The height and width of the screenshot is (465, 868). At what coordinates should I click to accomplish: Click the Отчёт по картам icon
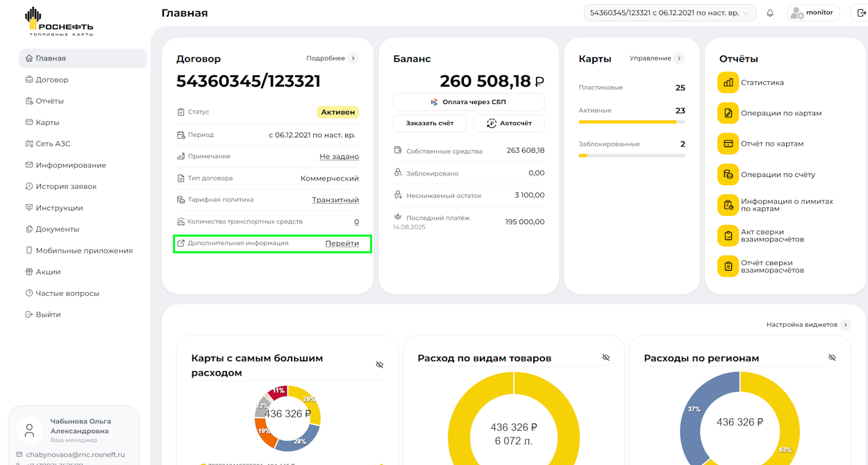pyautogui.click(x=728, y=144)
